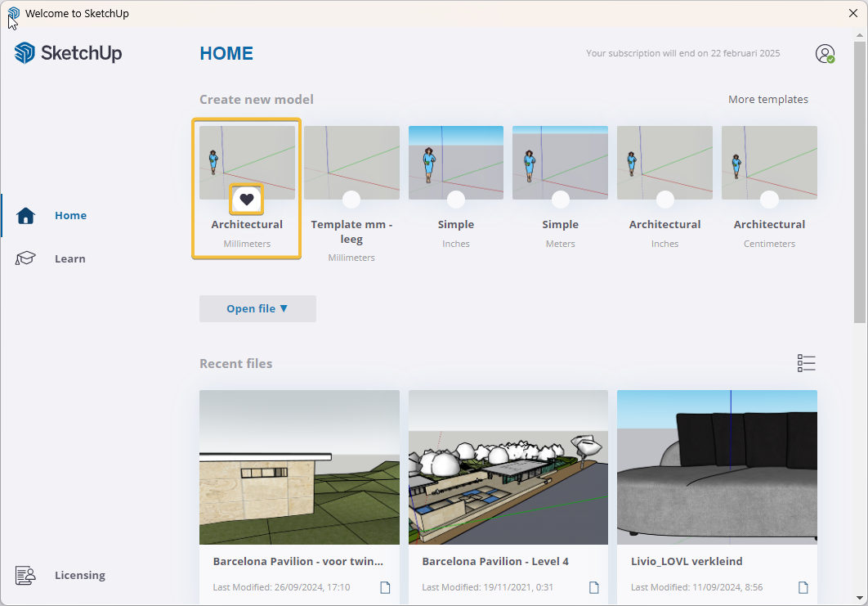Select the Simple Meters template thumbnail
This screenshot has height=606, width=868.
560,162
